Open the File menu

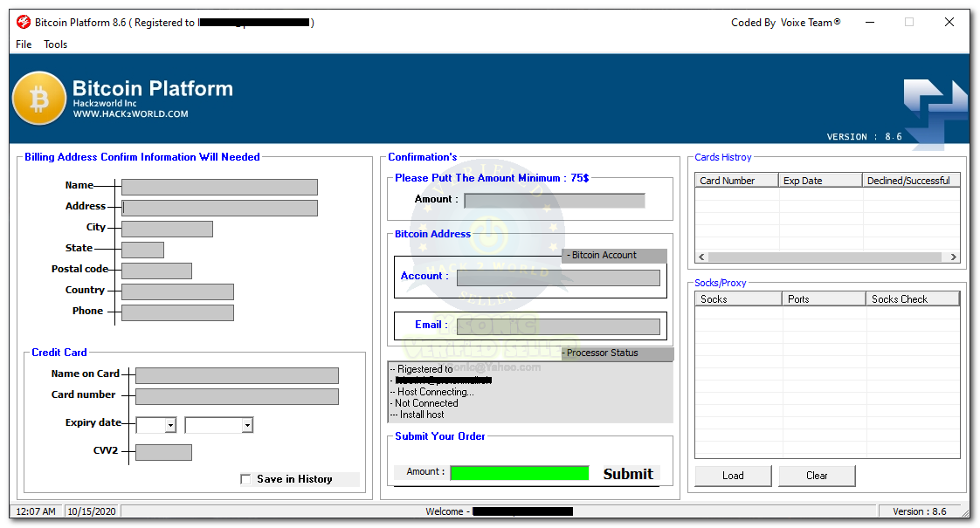click(24, 45)
